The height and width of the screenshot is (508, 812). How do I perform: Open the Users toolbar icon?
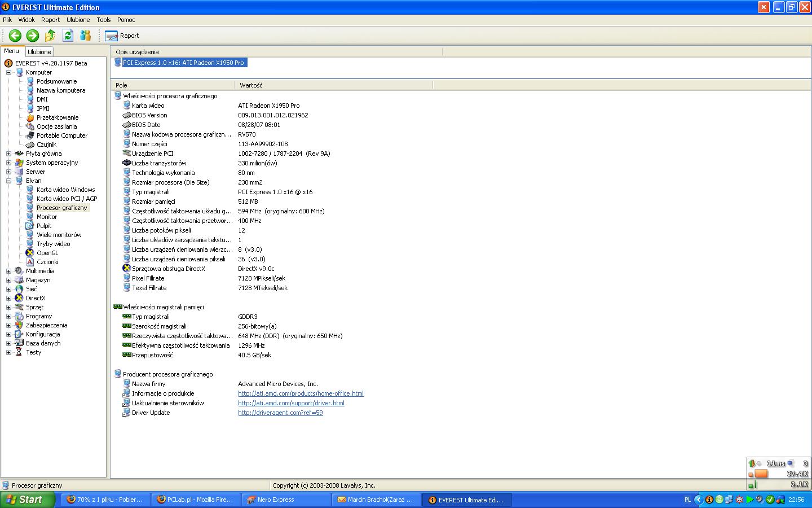pos(85,36)
